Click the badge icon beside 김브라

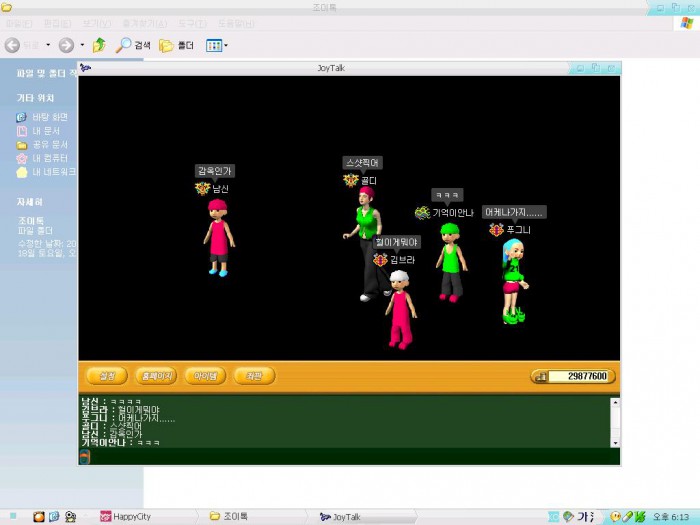tap(380, 260)
